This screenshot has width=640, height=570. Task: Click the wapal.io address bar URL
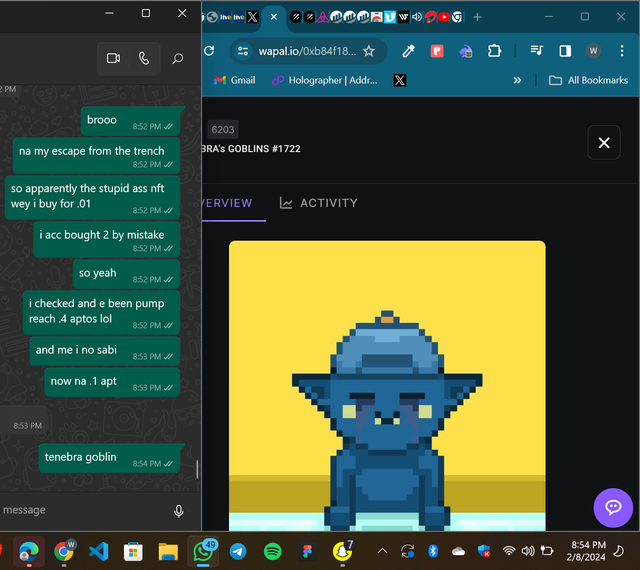pyautogui.click(x=307, y=51)
